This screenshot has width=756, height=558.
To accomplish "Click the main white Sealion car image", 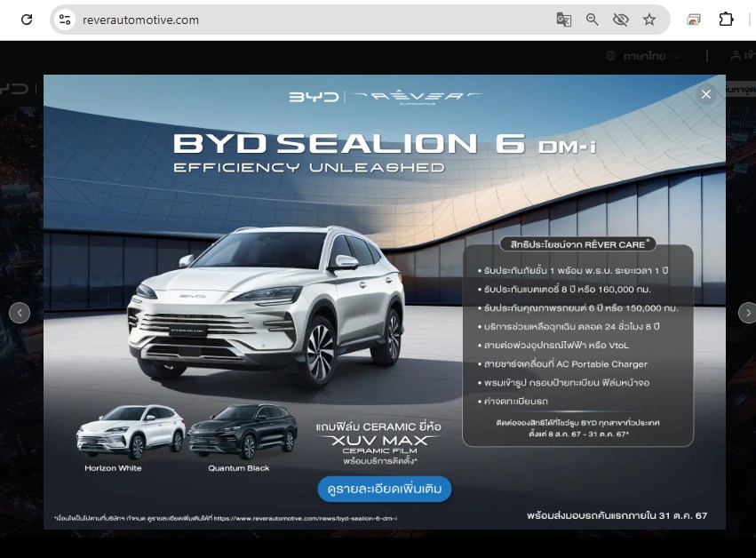I will 266,306.
